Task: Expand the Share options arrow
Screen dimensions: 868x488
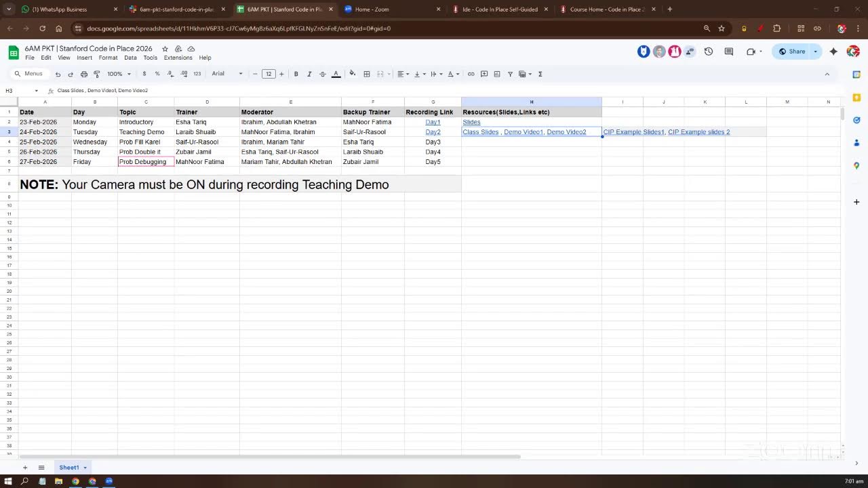Action: click(816, 52)
